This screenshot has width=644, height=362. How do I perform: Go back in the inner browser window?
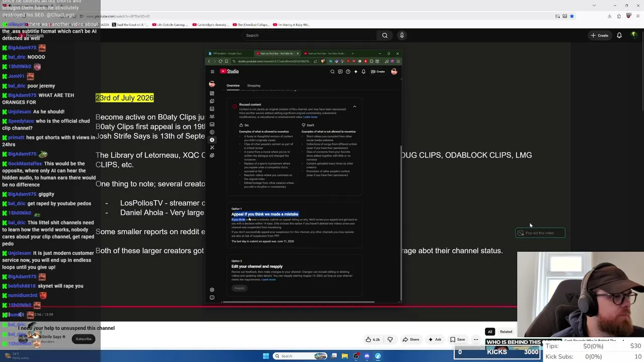tap(209, 61)
